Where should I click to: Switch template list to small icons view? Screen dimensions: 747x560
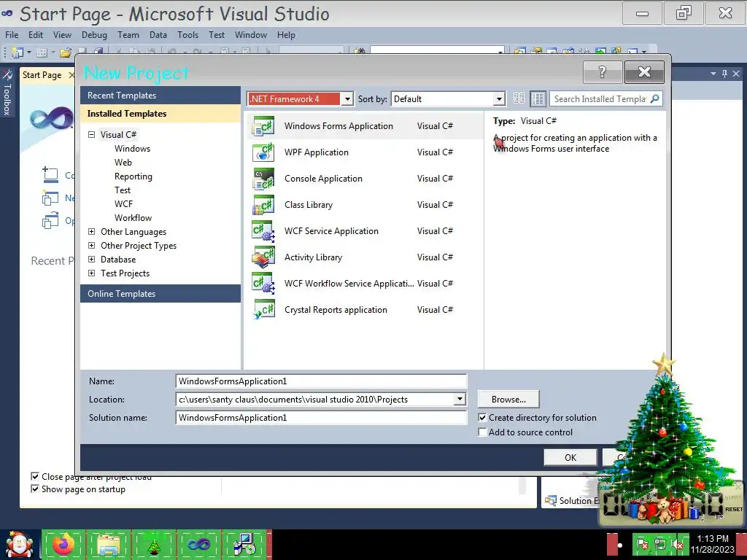(519, 98)
